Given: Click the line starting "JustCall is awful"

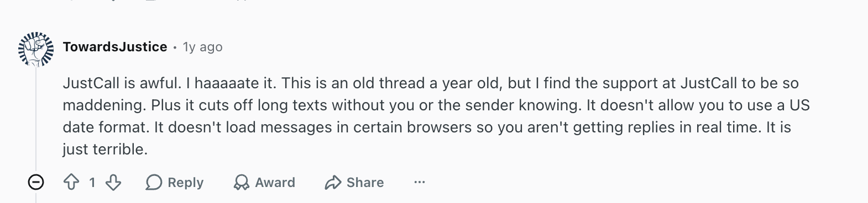Looking at the screenshot, I should pos(431,83).
